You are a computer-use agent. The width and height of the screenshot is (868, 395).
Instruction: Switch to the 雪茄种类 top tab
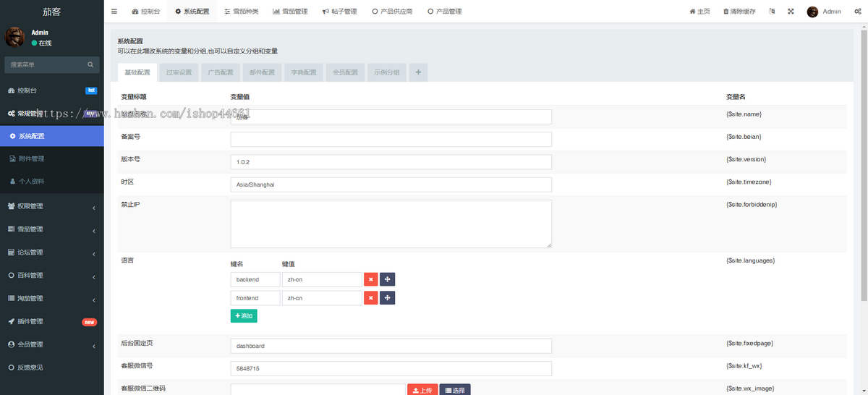coord(241,12)
